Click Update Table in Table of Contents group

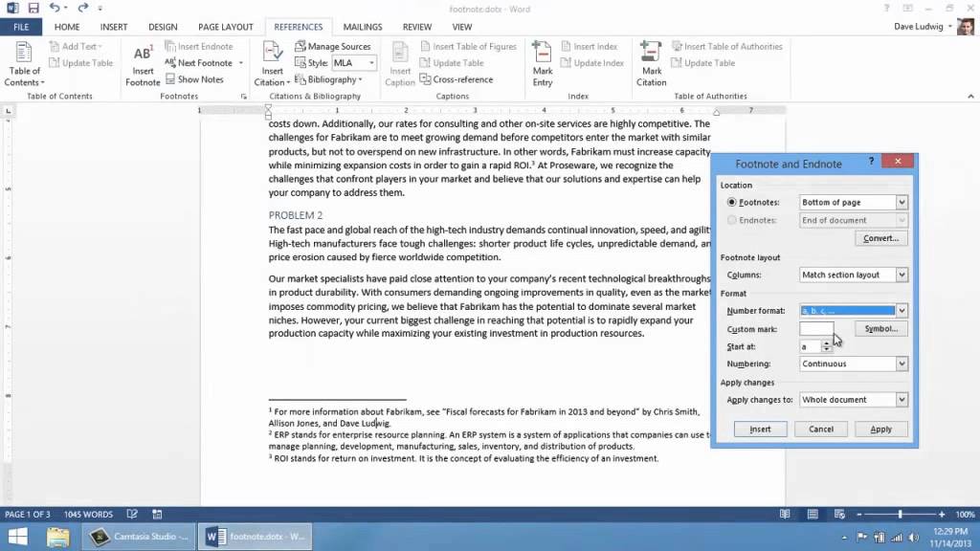tap(81, 62)
